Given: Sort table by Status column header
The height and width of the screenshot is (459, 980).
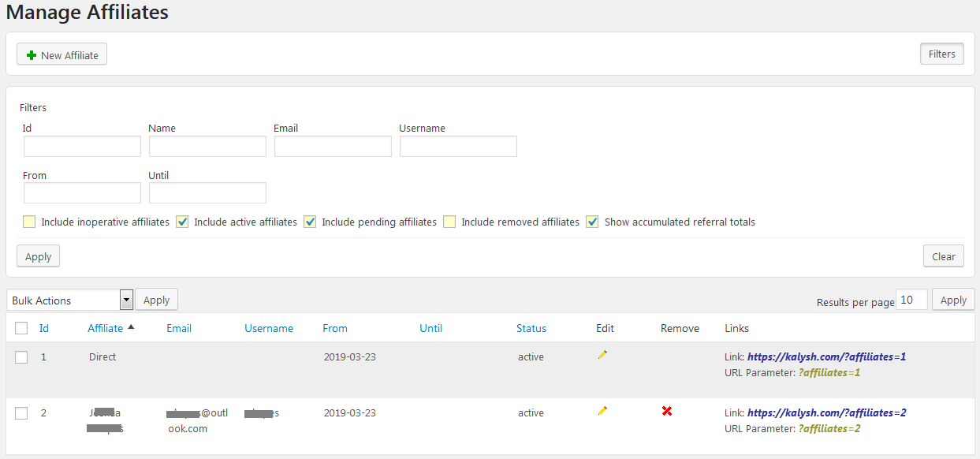Looking at the screenshot, I should coord(531,328).
